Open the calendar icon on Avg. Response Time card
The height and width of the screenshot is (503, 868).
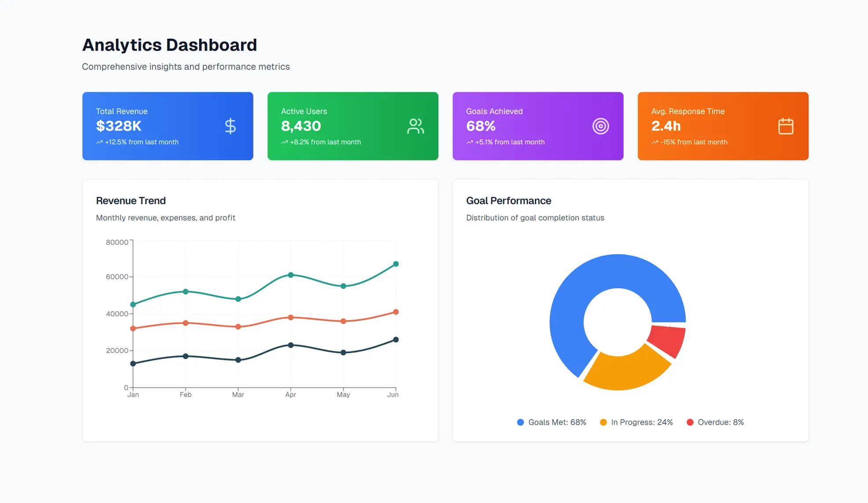tap(786, 126)
